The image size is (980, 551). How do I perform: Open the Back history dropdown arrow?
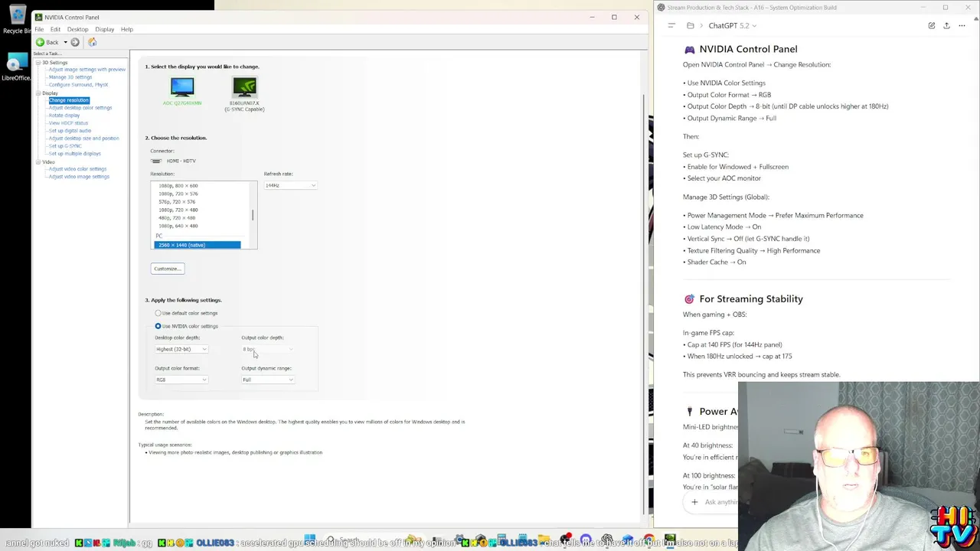65,42
